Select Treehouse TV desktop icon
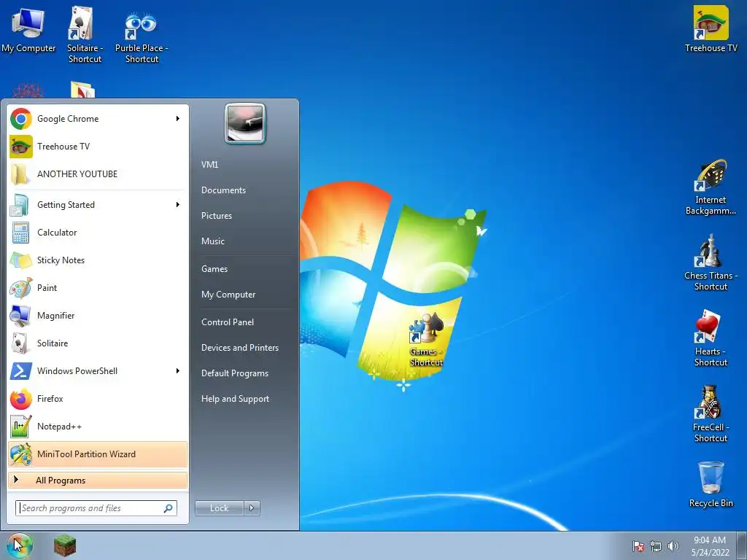This screenshot has height=560, width=747. tap(711, 28)
